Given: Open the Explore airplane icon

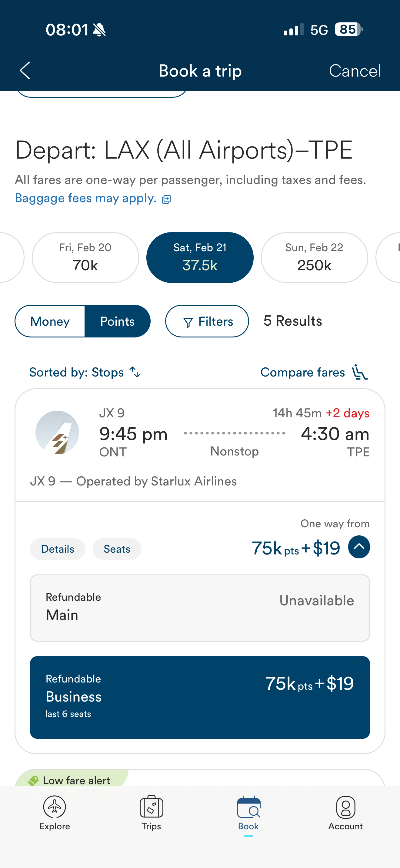Looking at the screenshot, I should pyautogui.click(x=54, y=807).
